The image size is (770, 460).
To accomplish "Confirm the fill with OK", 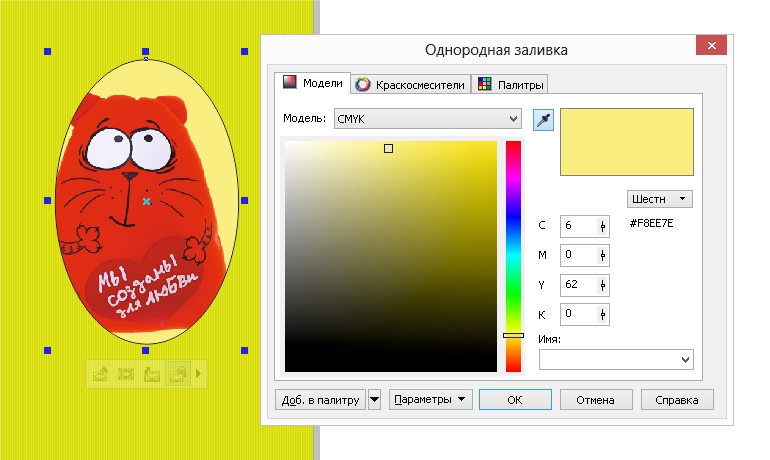I will pos(515,400).
